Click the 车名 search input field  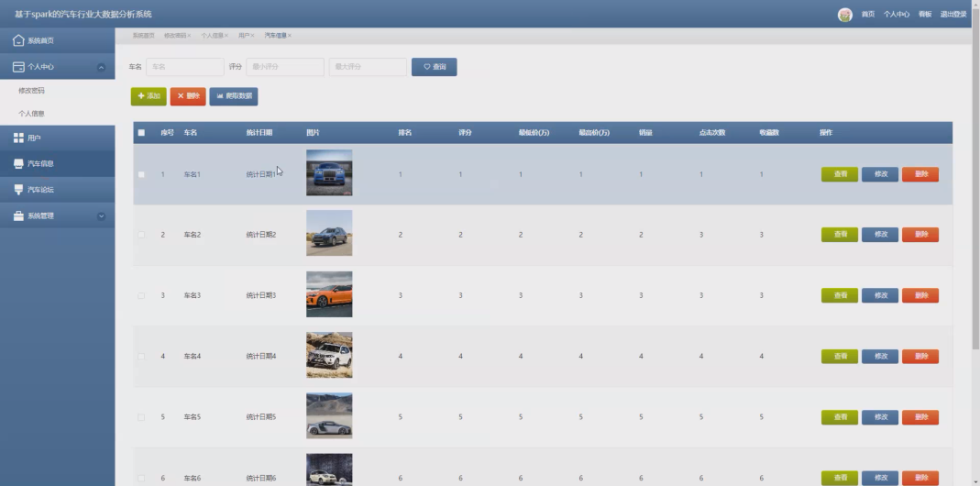[185, 67]
